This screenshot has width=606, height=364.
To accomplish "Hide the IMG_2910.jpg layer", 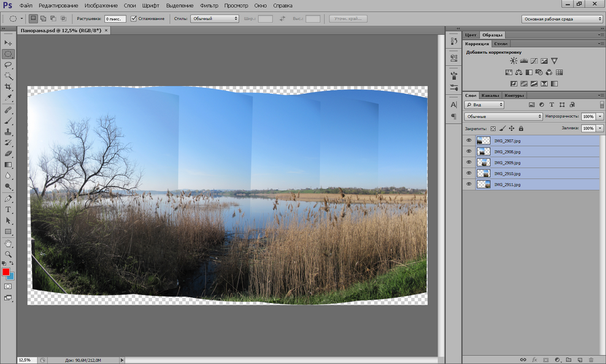I will (x=469, y=173).
